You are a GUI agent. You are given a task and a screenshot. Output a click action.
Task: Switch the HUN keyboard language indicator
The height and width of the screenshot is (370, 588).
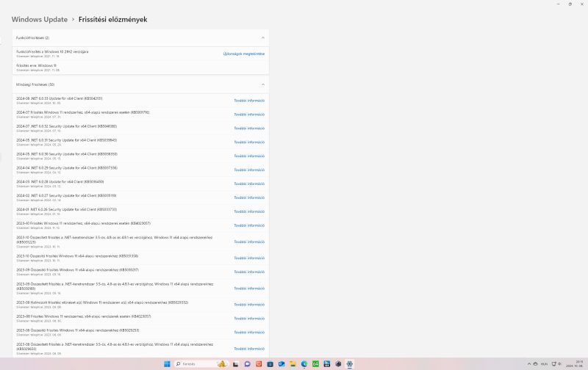[544, 364]
